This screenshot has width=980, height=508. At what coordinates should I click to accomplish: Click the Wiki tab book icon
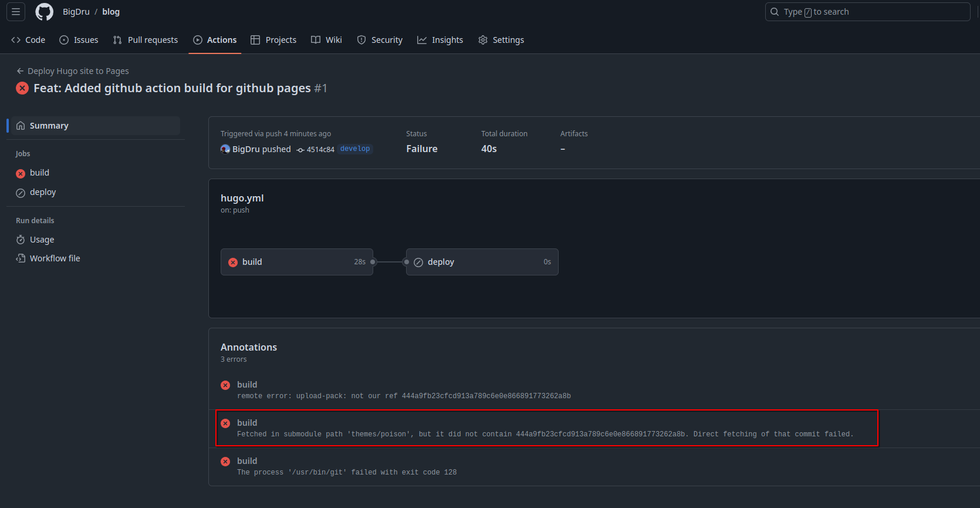pyautogui.click(x=316, y=40)
